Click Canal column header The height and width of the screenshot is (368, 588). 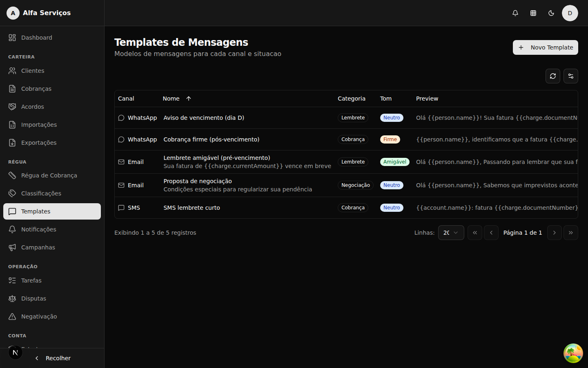click(126, 99)
